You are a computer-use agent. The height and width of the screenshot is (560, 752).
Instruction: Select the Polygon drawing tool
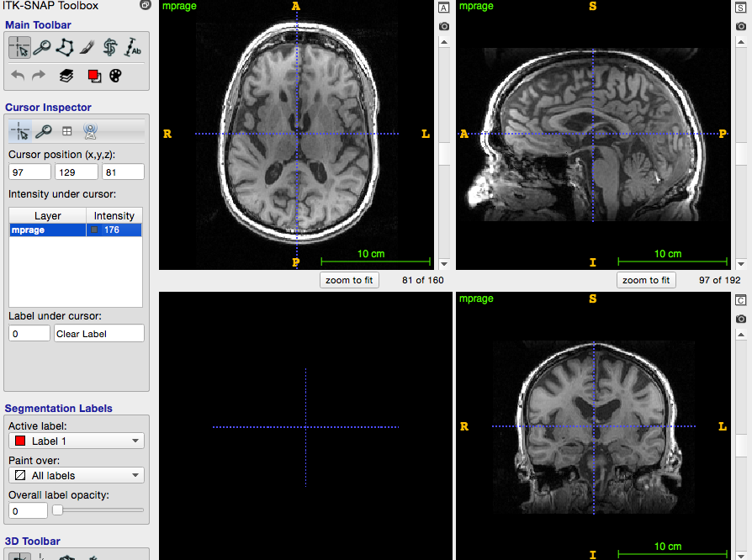point(65,47)
